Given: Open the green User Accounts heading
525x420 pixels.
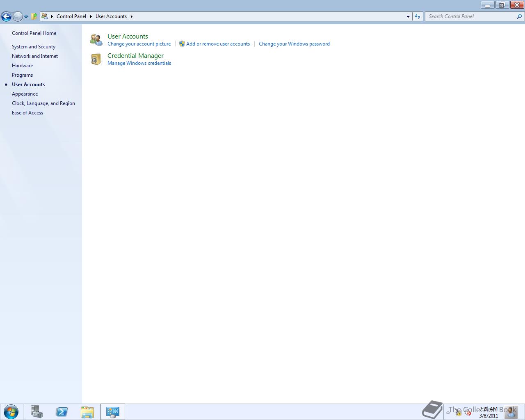Looking at the screenshot, I should pos(128,37).
